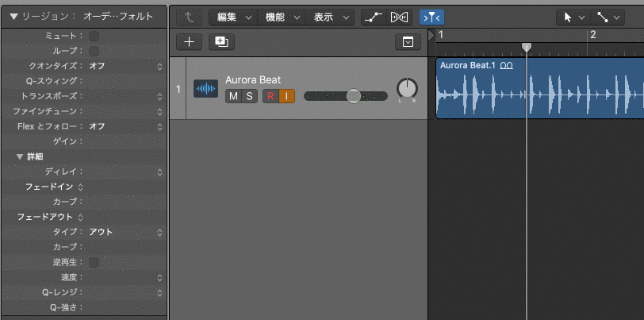Add a new track with plus button
This screenshot has width=644, height=320.
pos(189,42)
